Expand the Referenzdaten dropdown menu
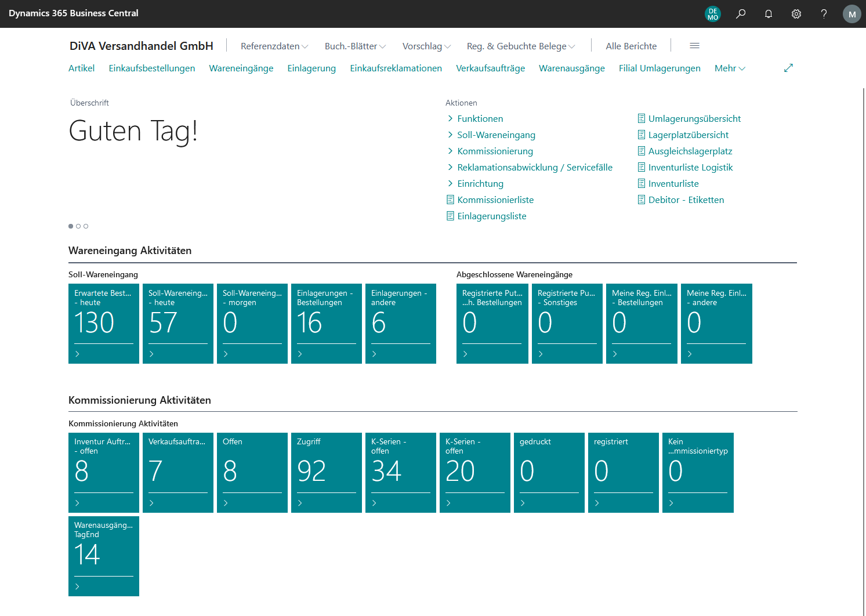 point(274,46)
